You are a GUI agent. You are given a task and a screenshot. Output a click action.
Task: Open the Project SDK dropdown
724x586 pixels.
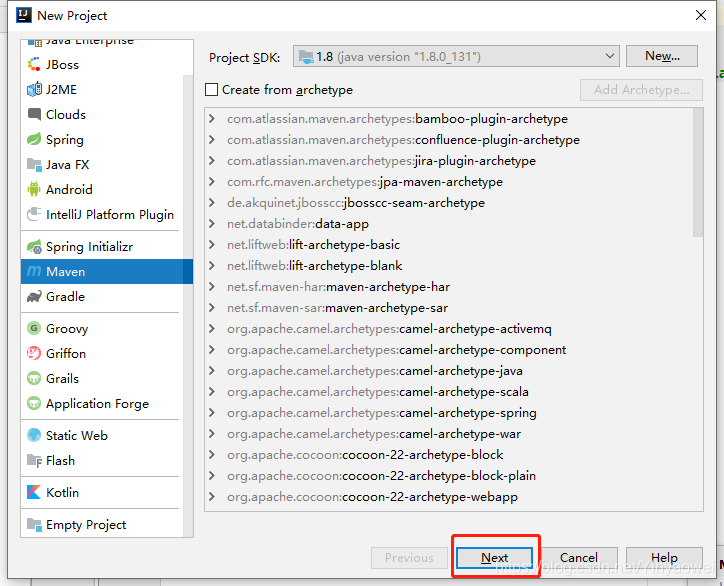tap(456, 56)
